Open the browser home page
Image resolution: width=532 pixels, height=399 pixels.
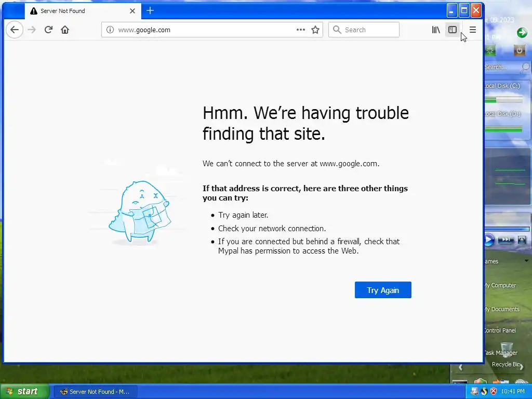[65, 30]
